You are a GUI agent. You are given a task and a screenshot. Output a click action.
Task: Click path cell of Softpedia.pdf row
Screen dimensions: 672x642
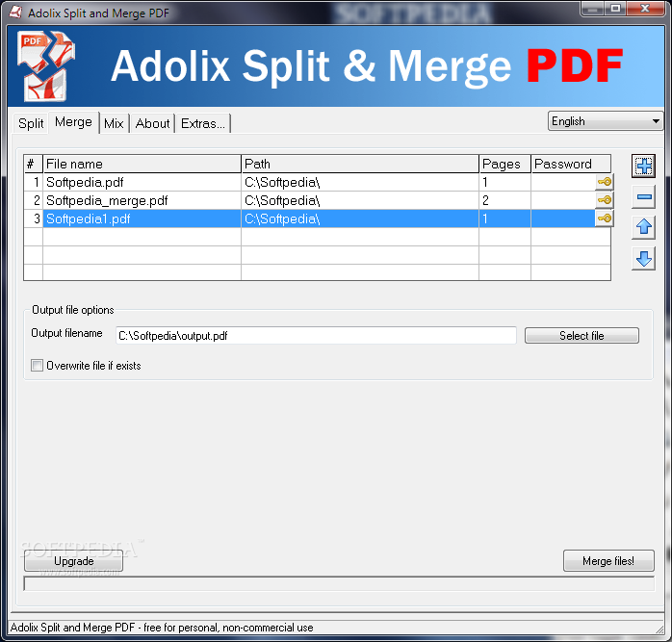coord(360,182)
